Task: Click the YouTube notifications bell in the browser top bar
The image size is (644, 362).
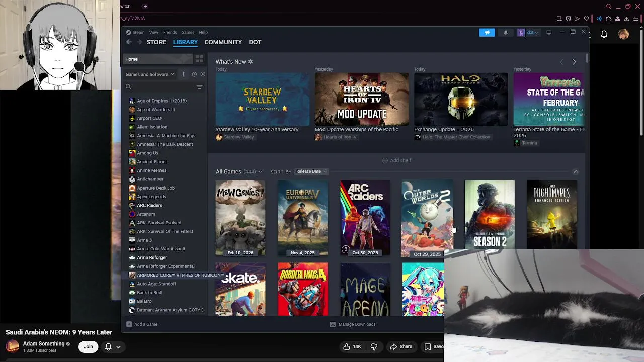Action: coord(604,34)
